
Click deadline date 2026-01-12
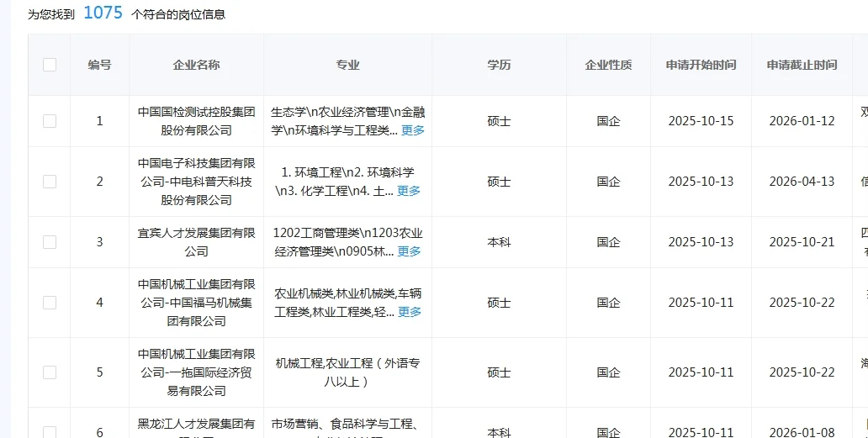(802, 121)
